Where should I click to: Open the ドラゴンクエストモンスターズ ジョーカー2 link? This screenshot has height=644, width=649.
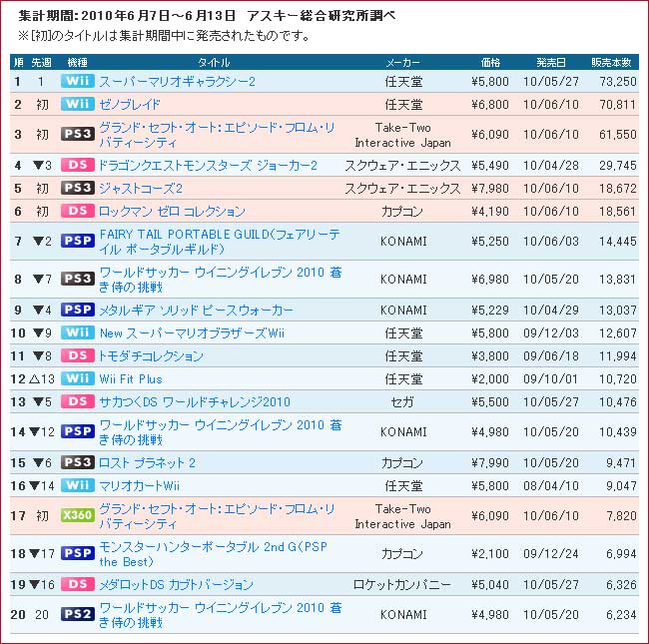[x=209, y=165]
